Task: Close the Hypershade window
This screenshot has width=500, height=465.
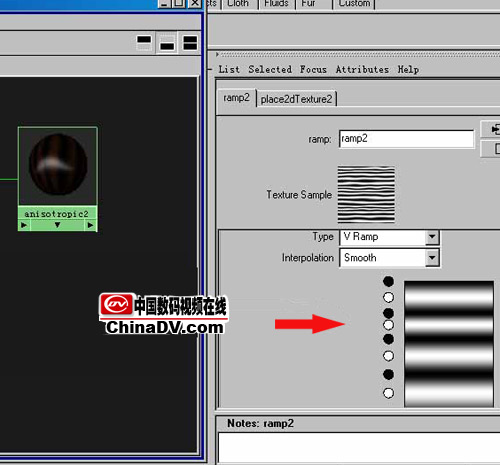Action: (x=195, y=3)
